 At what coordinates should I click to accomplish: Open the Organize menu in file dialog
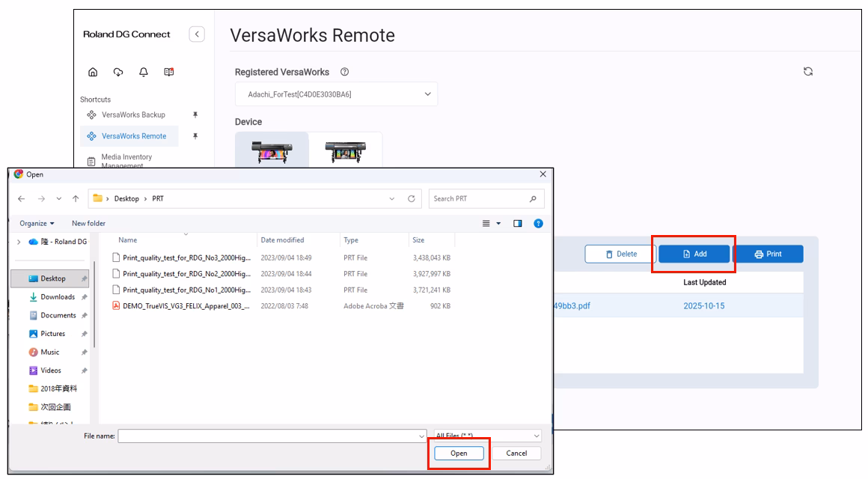click(x=37, y=224)
